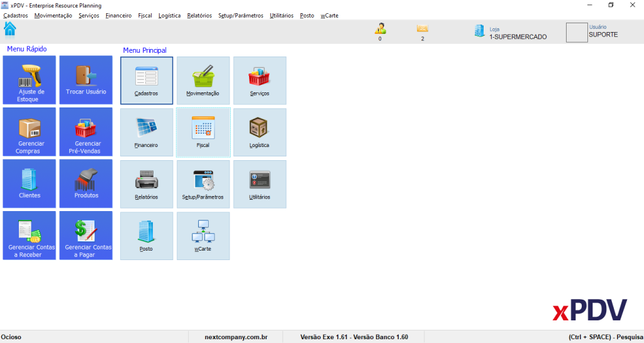Click the SUPORTE user name
Viewport: 644px width, 343px height.
[603, 35]
